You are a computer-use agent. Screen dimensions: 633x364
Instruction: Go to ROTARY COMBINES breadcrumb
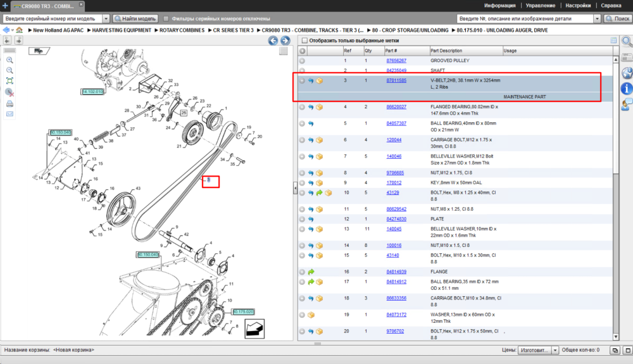[182, 30]
